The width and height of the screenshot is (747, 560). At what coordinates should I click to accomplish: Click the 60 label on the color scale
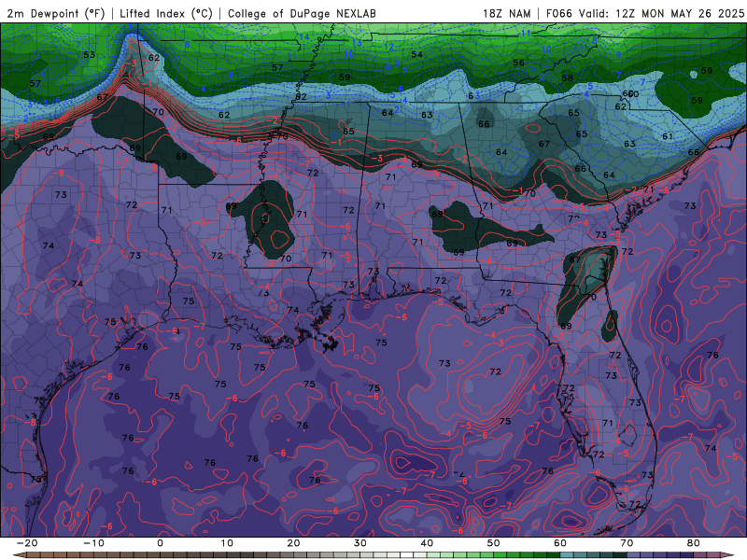(x=560, y=543)
